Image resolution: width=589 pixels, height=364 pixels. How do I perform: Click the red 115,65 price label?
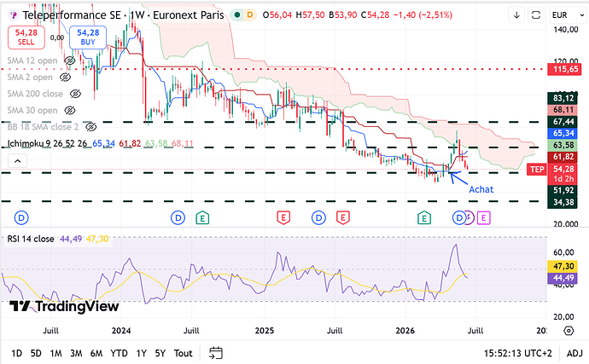[x=565, y=69]
